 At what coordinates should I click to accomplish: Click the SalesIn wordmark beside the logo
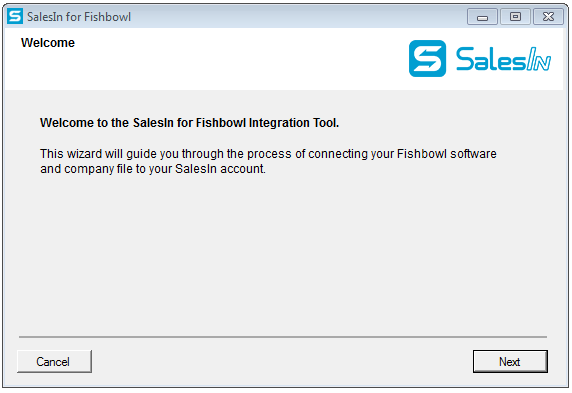tap(503, 58)
